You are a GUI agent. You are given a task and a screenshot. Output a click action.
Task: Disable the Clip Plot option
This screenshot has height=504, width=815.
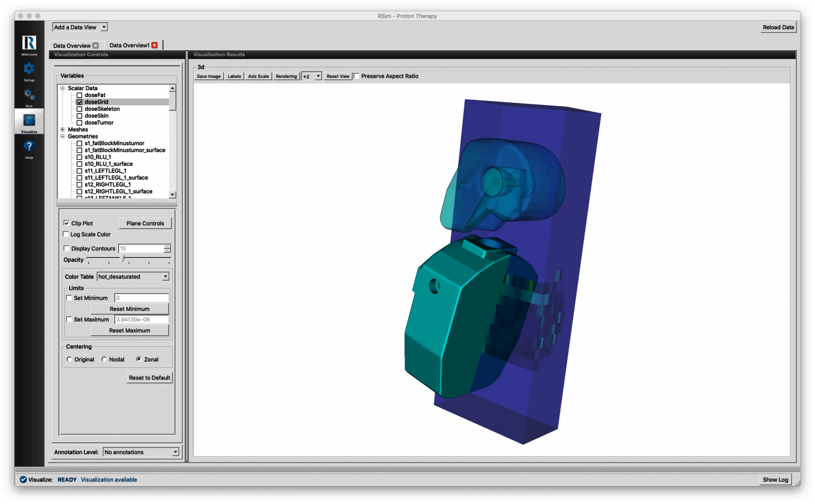(66, 223)
